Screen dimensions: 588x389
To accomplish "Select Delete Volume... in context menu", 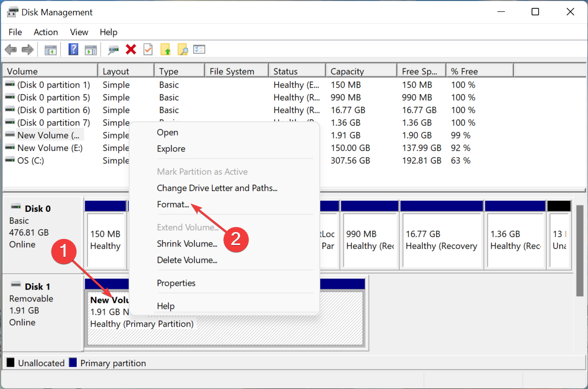I will [x=187, y=260].
